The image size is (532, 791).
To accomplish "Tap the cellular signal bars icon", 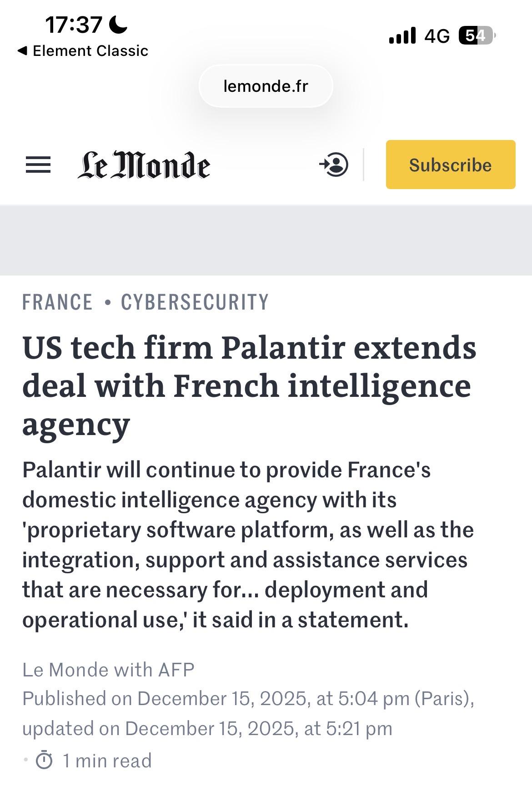I will pyautogui.click(x=402, y=35).
